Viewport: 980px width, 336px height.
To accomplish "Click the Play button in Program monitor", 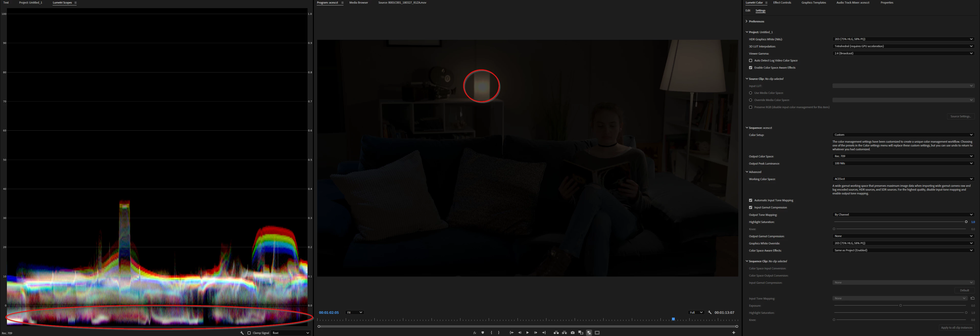I will pyautogui.click(x=527, y=333).
